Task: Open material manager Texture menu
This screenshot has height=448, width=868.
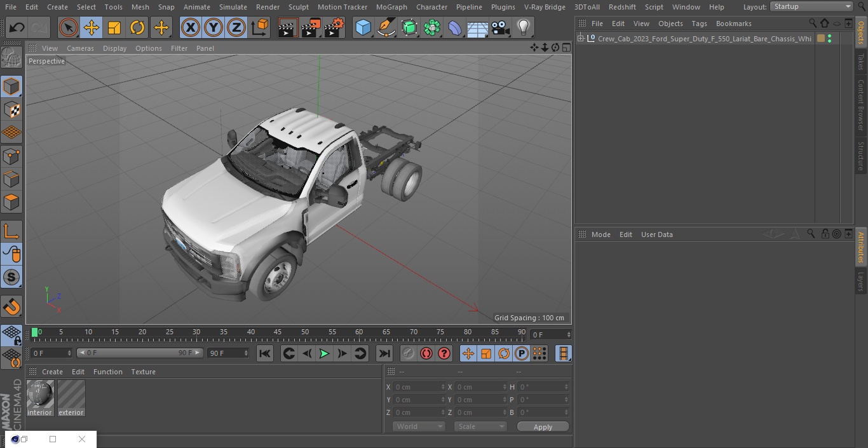Action: point(143,372)
